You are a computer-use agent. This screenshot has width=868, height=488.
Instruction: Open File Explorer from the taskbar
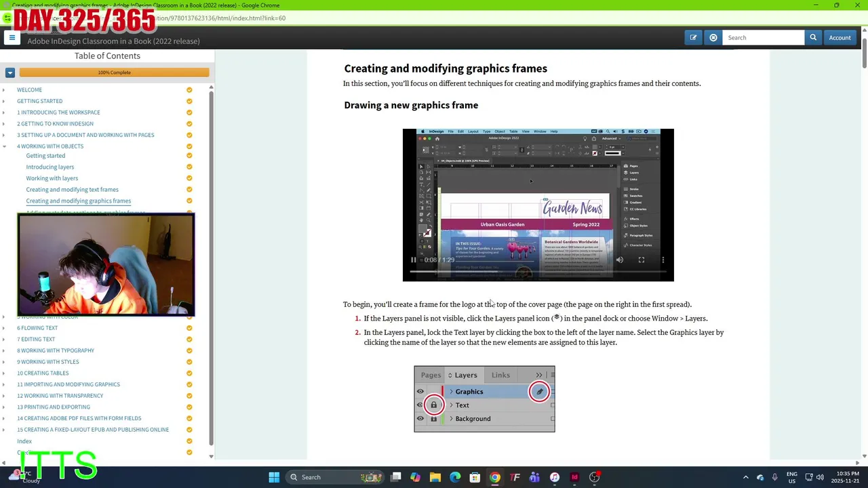435,477
